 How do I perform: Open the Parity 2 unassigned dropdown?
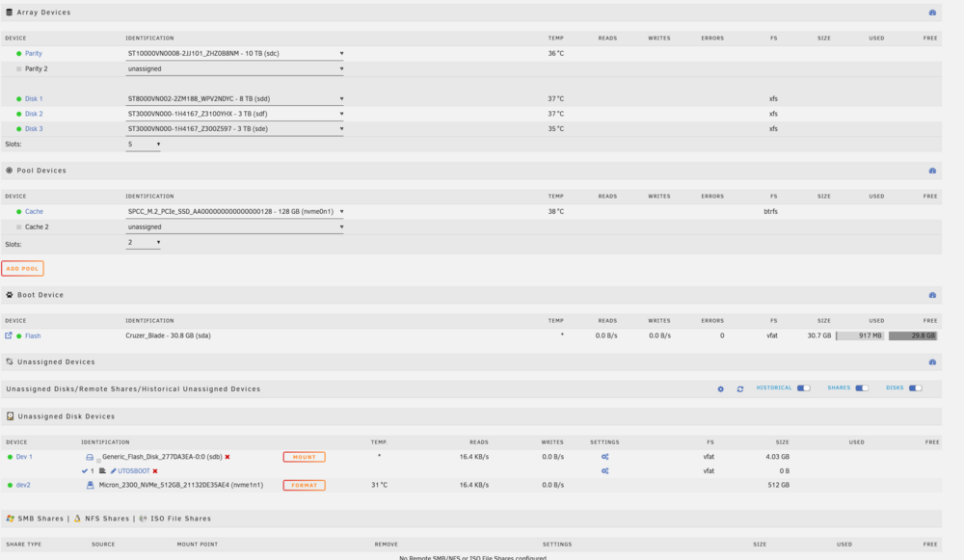click(234, 68)
